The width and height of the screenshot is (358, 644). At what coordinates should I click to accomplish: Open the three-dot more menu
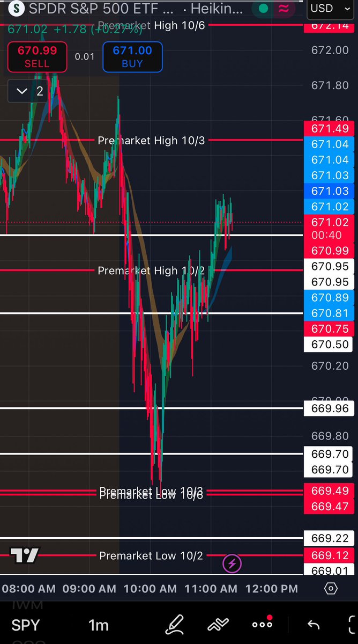(x=262, y=624)
